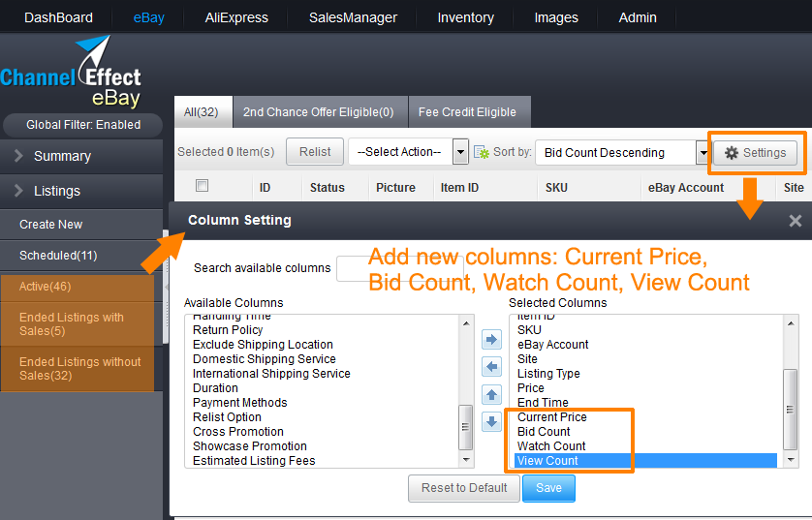Select Cross Promotion in Available Columns
The width and height of the screenshot is (812, 520).
coord(238,432)
